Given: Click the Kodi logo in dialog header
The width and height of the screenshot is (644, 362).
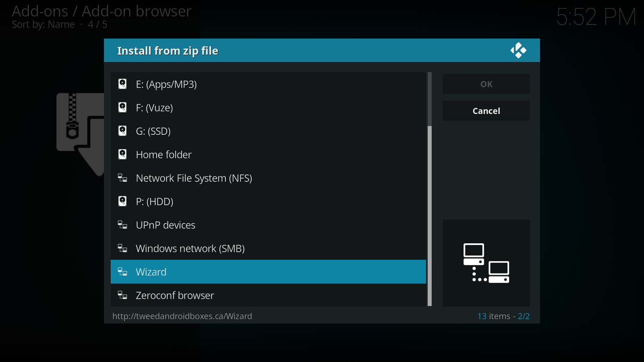Looking at the screenshot, I should coord(518,50).
